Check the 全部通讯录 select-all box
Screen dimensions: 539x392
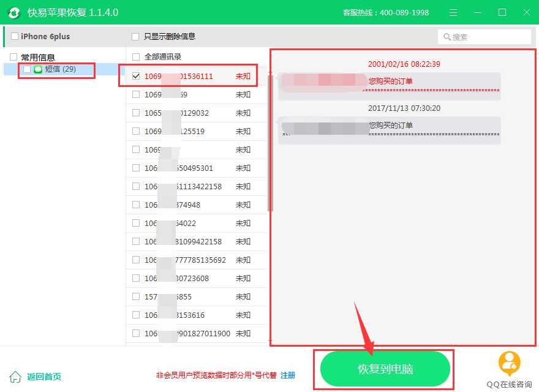pos(136,57)
